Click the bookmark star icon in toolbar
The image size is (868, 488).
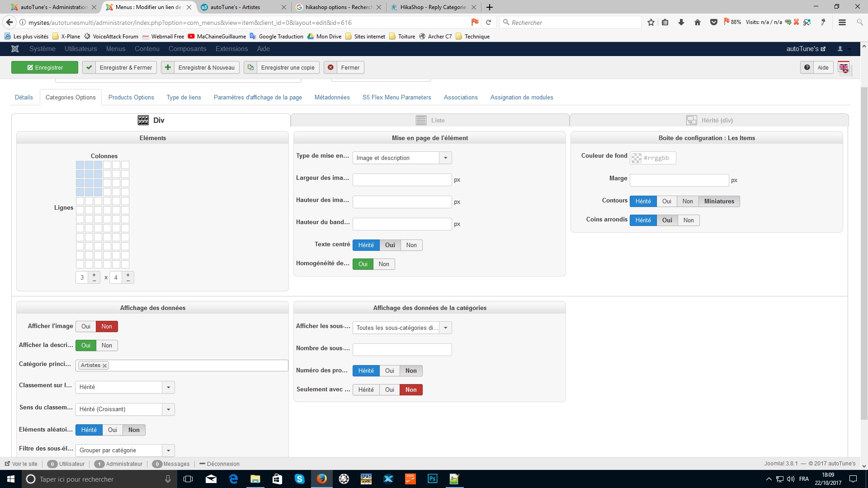tap(651, 22)
